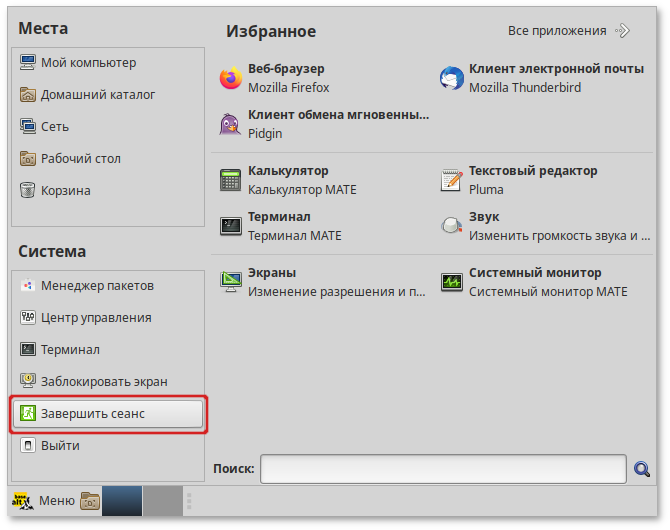Open Mozilla Firefox web browser icon
Image resolution: width=670 pixels, height=530 pixels.
[230, 78]
